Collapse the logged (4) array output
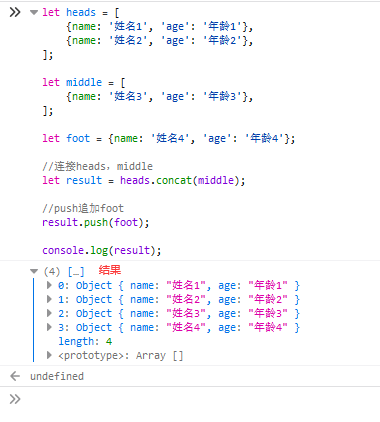Image resolution: width=380 pixels, height=422 pixels. pyautogui.click(x=34, y=271)
